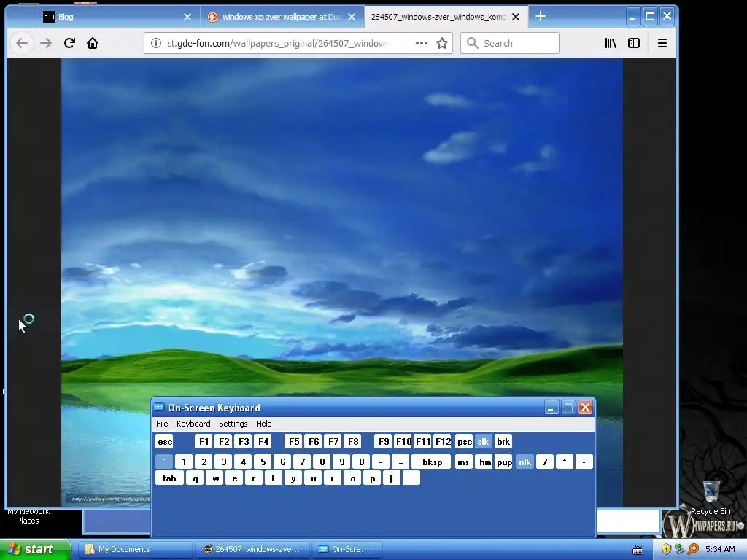This screenshot has height=560, width=747.
Task: Switch to On-Screen Keyboard taskbar button
Action: (x=348, y=549)
